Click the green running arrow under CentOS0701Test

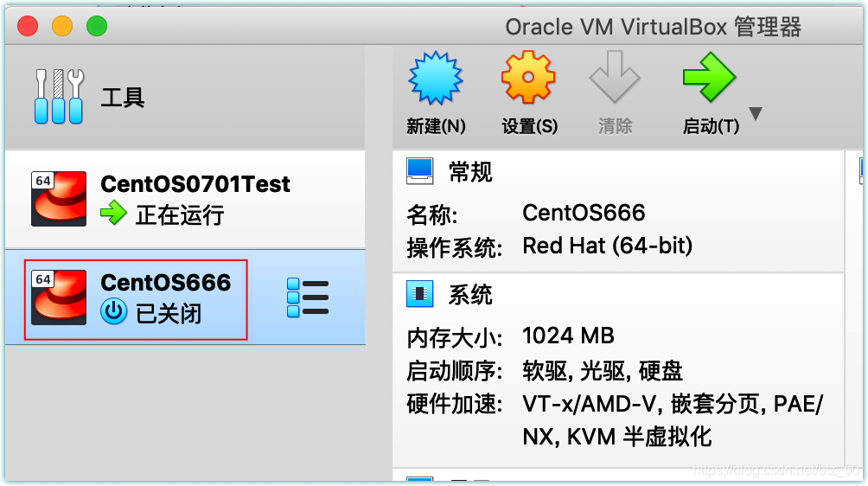tap(113, 213)
